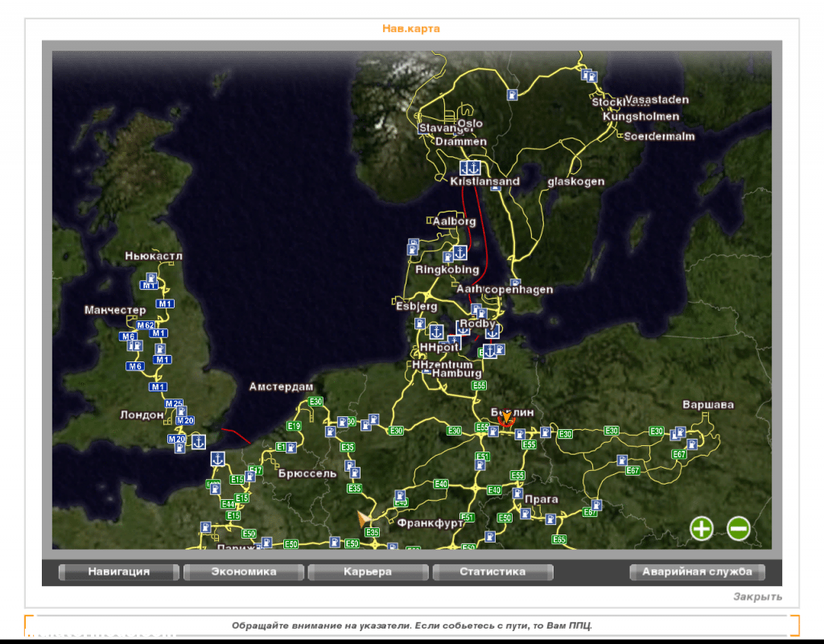Zoom out with the green minus button
824x644 pixels.
coord(739,528)
